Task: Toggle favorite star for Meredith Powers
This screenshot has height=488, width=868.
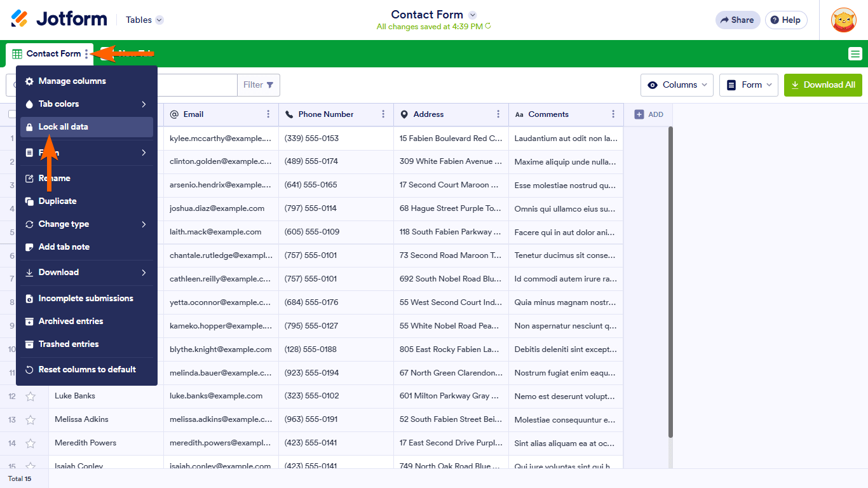Action: click(31, 444)
